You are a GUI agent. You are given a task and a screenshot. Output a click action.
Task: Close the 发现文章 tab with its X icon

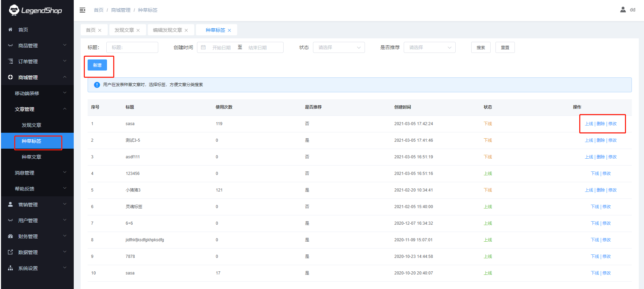pyautogui.click(x=138, y=30)
